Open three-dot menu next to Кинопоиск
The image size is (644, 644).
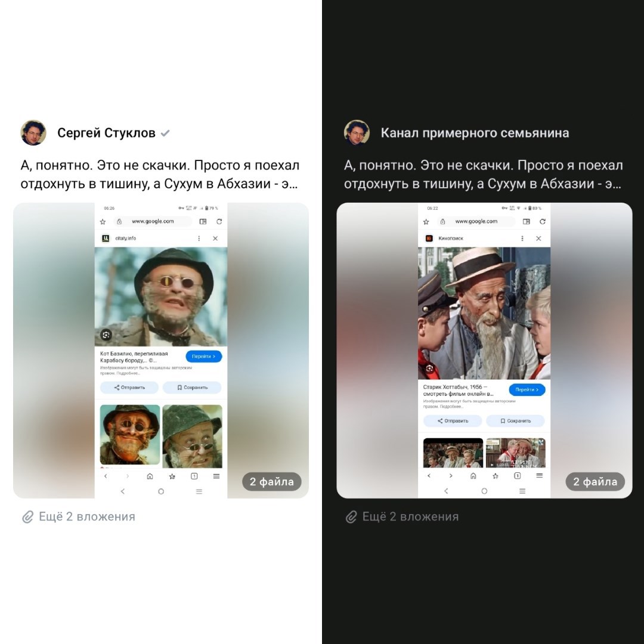click(x=522, y=238)
